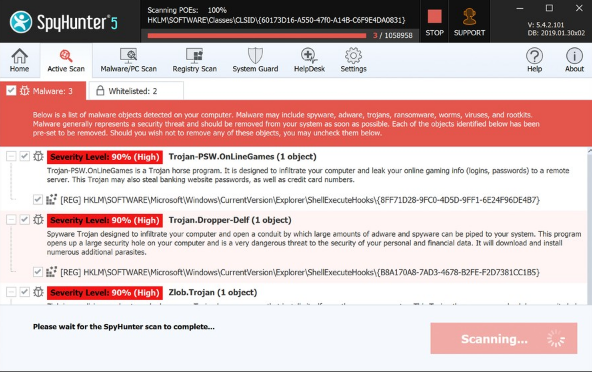Click the bug icon on Malware tab
Image resolution: width=592 pixels, height=372 pixels.
25,91
